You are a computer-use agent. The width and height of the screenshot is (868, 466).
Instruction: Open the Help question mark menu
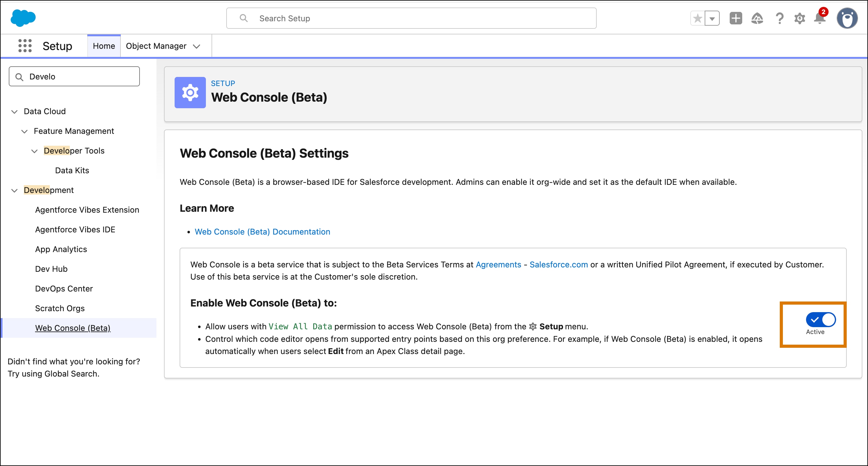click(x=779, y=18)
